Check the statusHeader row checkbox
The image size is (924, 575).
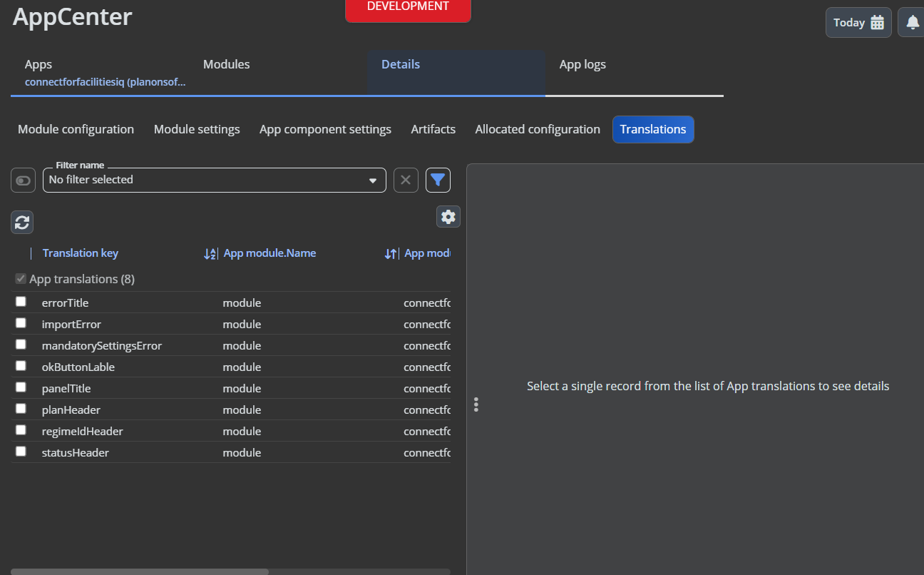(21, 452)
